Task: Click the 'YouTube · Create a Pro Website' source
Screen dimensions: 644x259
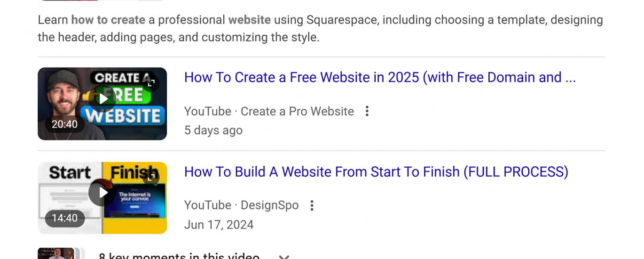Action: [x=269, y=111]
